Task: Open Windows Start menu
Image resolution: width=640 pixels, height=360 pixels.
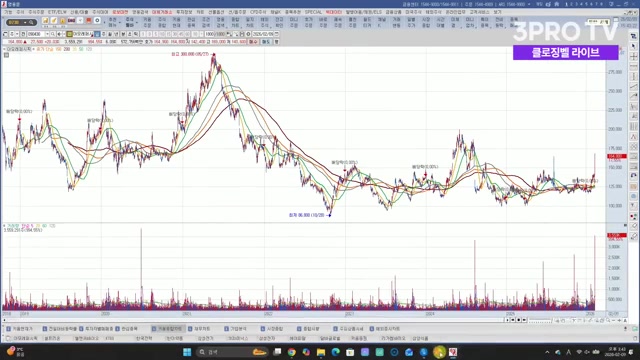Action: (187, 352)
